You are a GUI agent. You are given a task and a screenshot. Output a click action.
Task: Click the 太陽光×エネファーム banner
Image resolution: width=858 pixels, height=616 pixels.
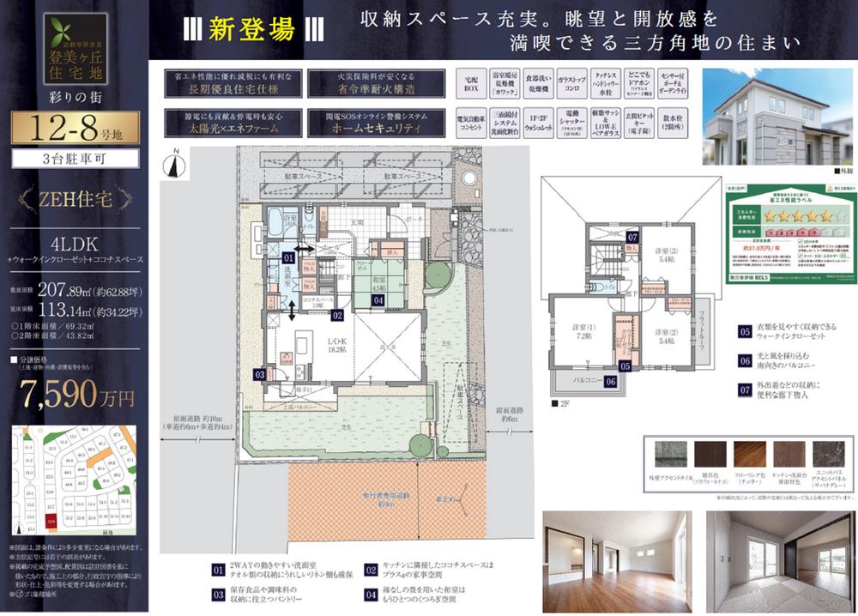233,123
